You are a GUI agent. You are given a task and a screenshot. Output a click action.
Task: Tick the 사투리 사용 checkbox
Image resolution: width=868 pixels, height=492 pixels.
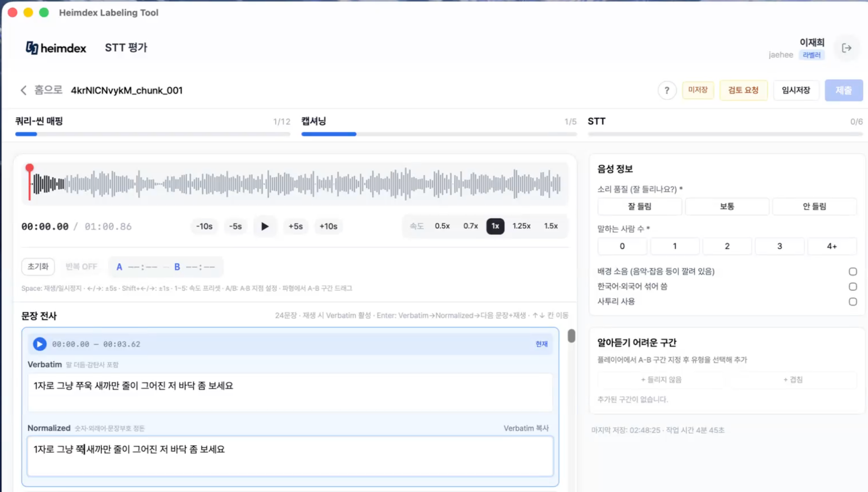click(853, 301)
